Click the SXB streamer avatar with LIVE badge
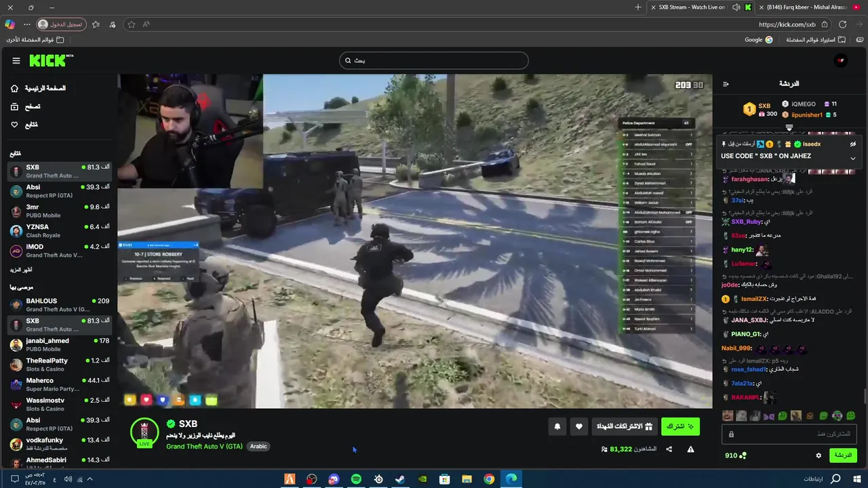The width and height of the screenshot is (868, 488). click(144, 434)
